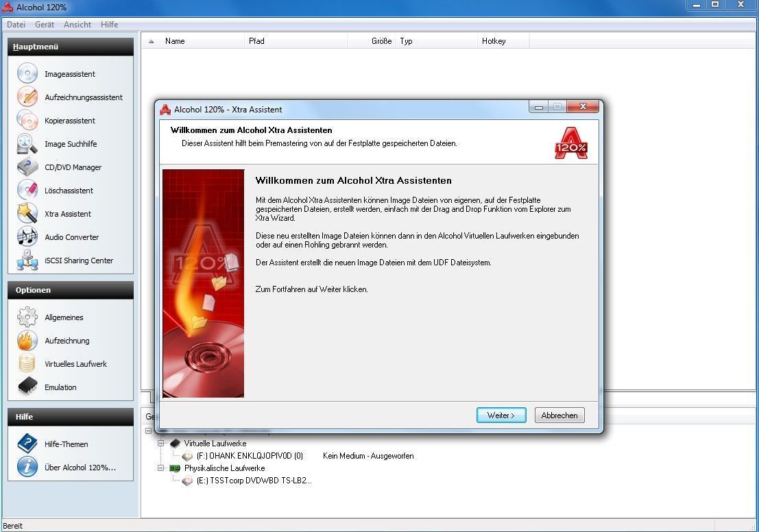Open the iSCSI Sharing Center icon
Image resolution: width=759 pixels, height=532 pixels.
pyautogui.click(x=27, y=260)
